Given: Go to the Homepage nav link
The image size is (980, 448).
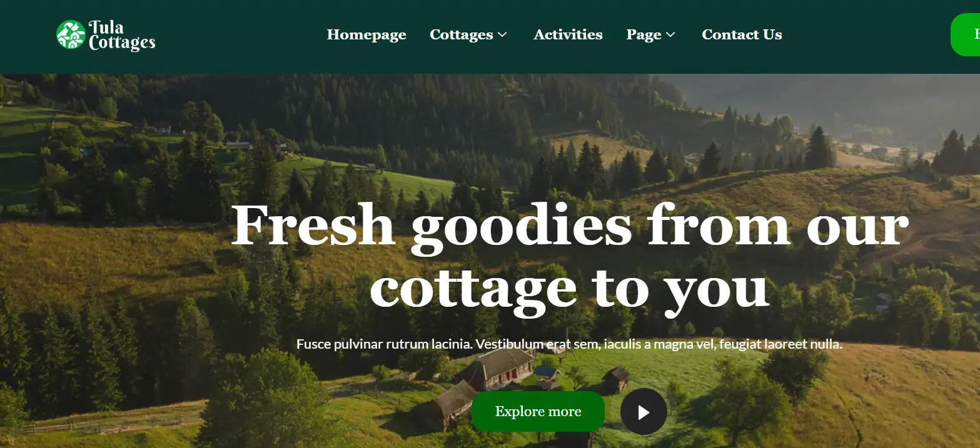Looking at the screenshot, I should 366,35.
